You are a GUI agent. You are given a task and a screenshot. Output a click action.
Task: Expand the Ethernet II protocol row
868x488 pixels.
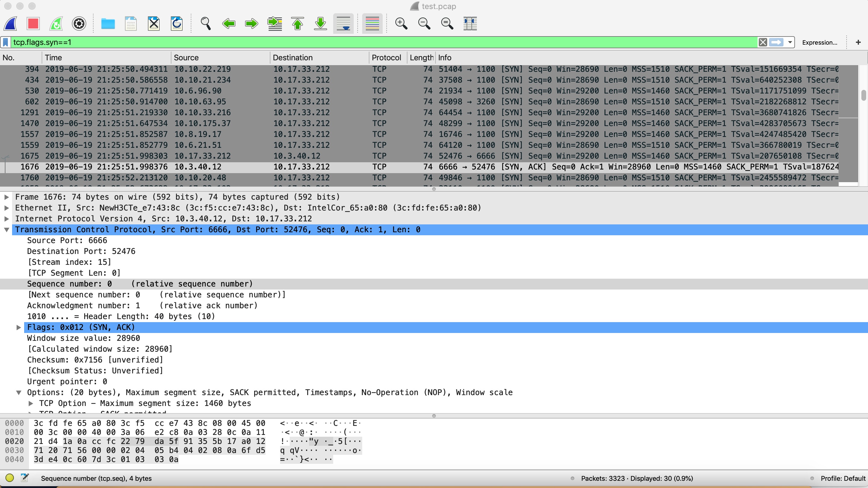click(x=7, y=208)
